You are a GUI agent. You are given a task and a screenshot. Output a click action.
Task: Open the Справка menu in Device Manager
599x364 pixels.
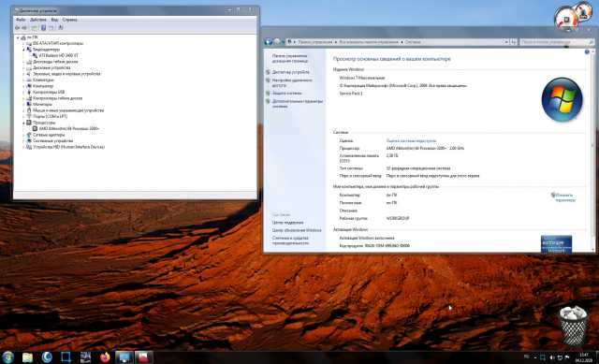[69, 20]
